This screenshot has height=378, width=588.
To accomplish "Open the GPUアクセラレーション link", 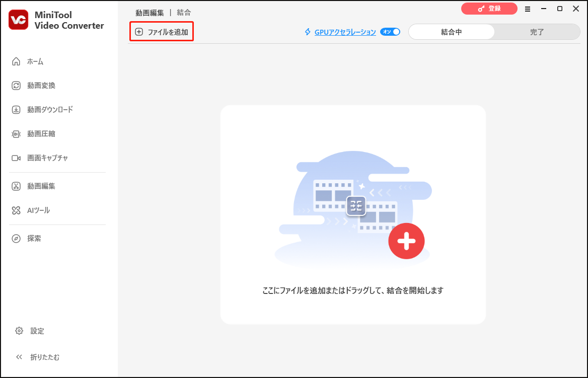I will coord(345,32).
